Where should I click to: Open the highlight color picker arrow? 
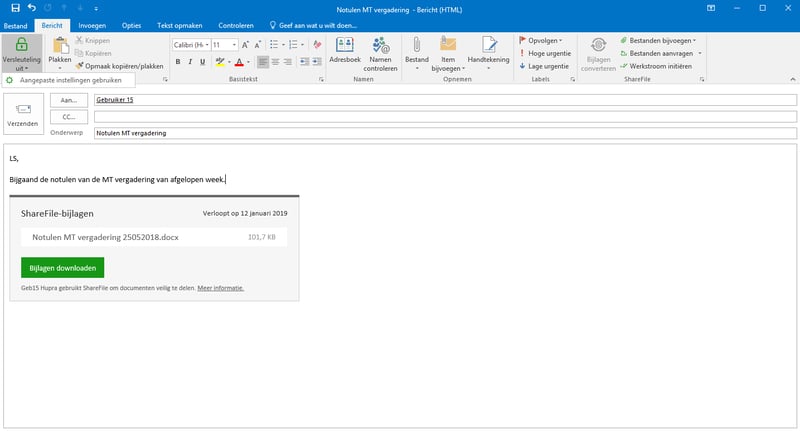click(229, 62)
